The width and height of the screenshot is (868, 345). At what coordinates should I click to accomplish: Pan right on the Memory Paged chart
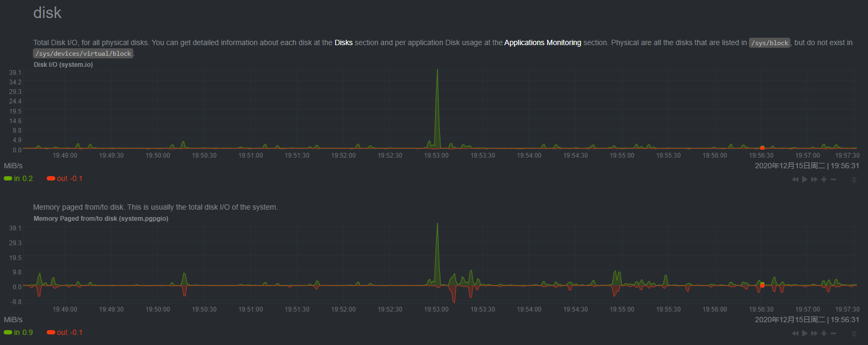point(814,333)
